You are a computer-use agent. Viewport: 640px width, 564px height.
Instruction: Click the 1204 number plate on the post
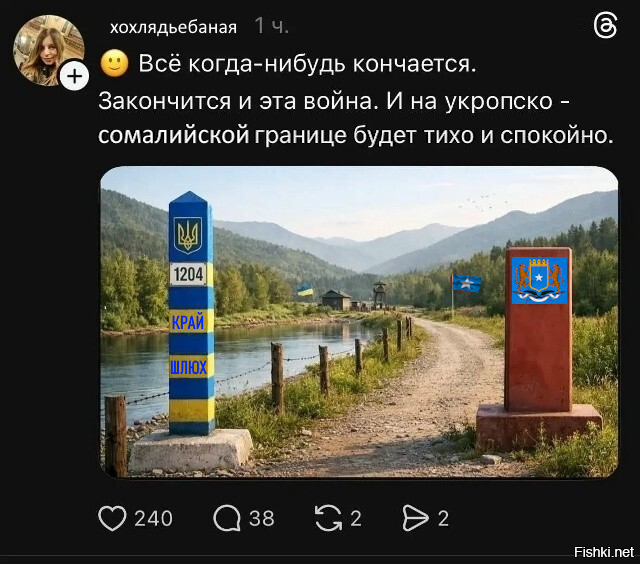(x=188, y=274)
